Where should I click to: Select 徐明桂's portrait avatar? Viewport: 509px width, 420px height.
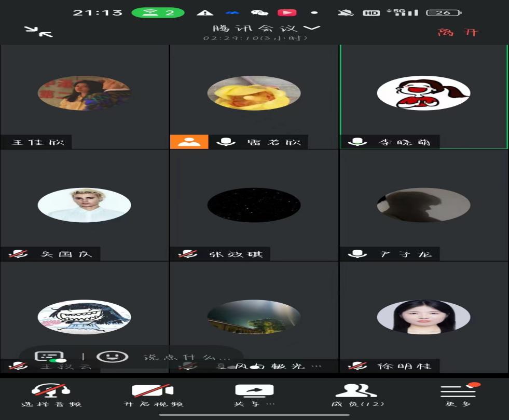[x=423, y=317]
